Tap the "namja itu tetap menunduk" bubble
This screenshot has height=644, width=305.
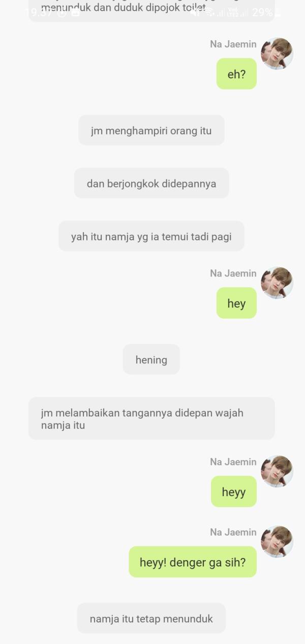coord(151,619)
